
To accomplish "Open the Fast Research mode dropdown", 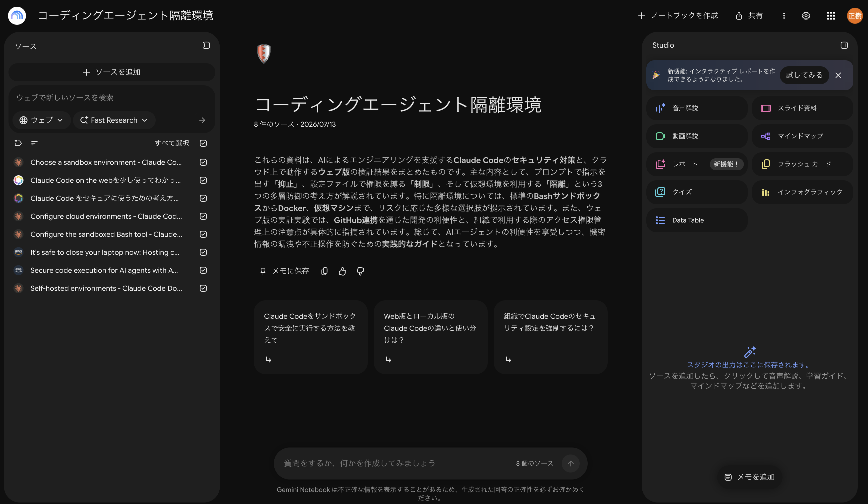I will [x=114, y=120].
